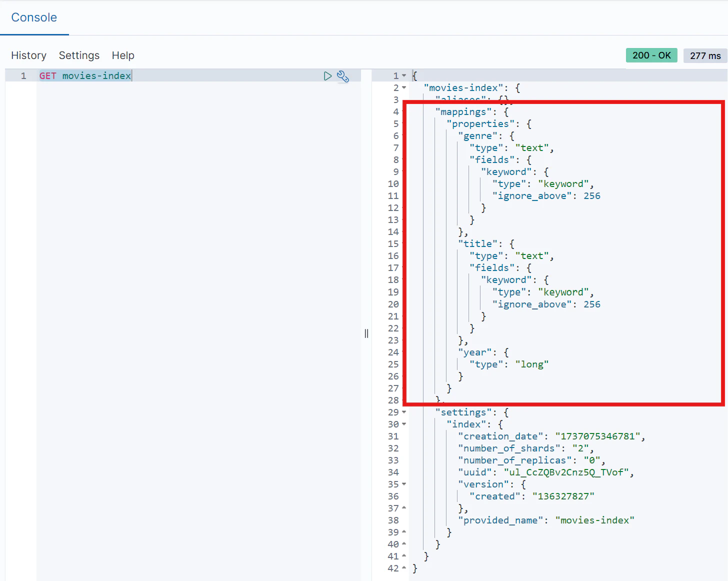
Task: Collapse the fold arrow on line 1
Action: pyautogui.click(x=404, y=76)
